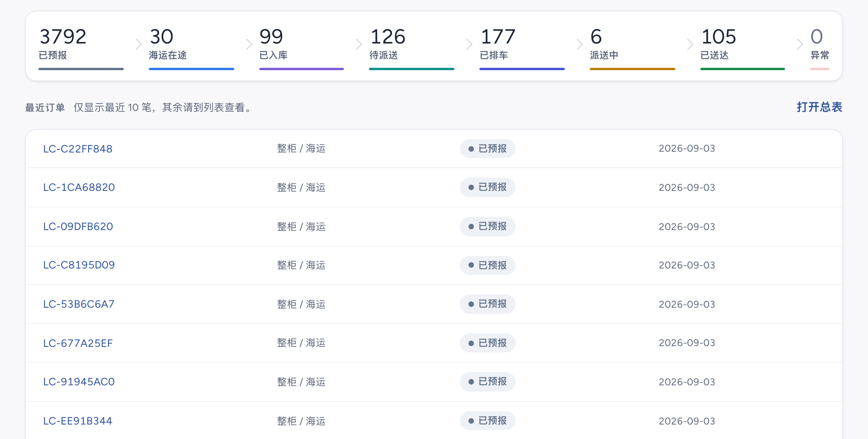Click 整柜 / 海运 in LC-C8195D09 row
The width and height of the screenshot is (868, 439).
point(301,265)
